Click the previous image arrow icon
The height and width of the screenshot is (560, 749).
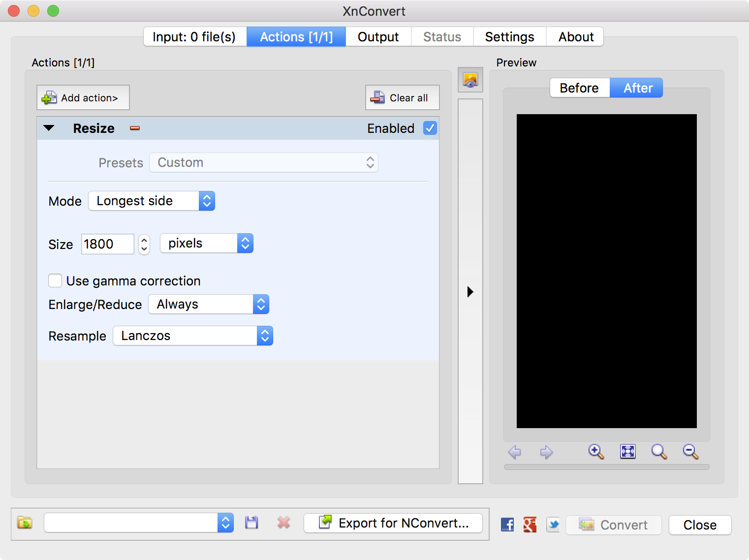515,452
